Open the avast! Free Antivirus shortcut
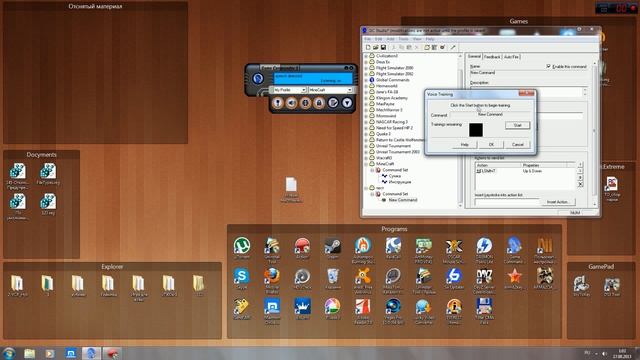 (x=363, y=280)
